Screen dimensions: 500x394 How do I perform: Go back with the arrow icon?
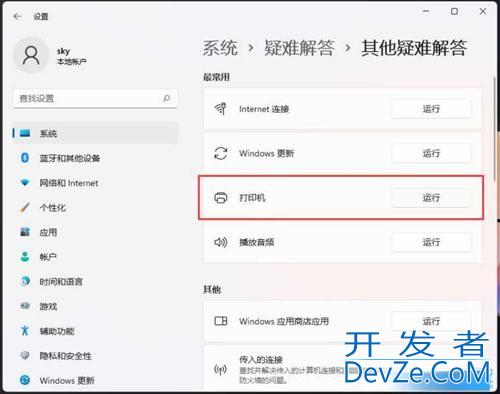(x=17, y=16)
